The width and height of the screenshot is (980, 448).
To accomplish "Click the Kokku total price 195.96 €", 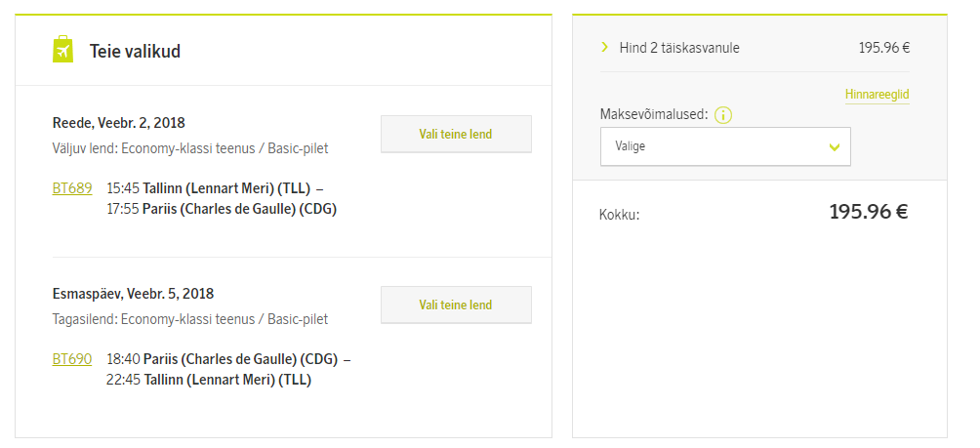I will tap(869, 213).
